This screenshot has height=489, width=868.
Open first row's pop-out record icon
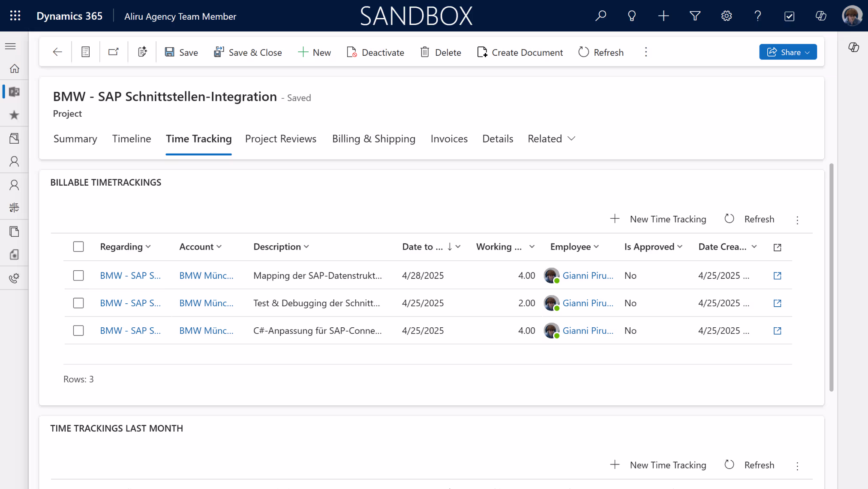[777, 275]
